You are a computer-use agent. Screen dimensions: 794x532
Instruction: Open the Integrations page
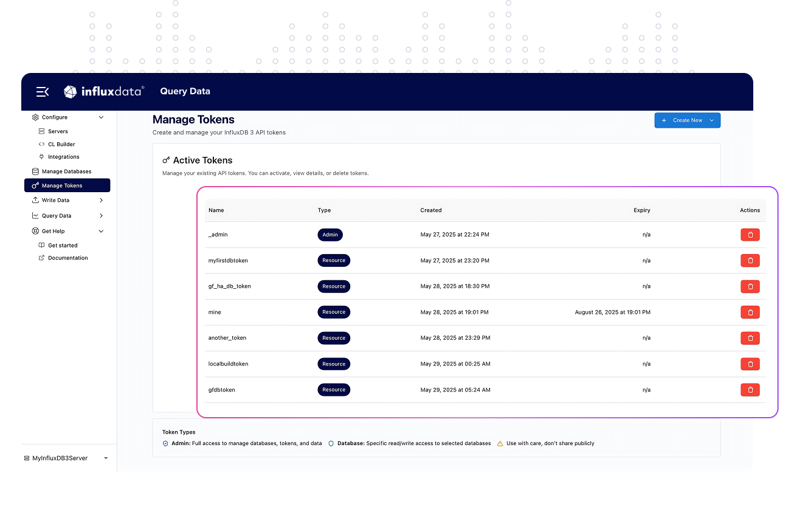click(x=64, y=157)
